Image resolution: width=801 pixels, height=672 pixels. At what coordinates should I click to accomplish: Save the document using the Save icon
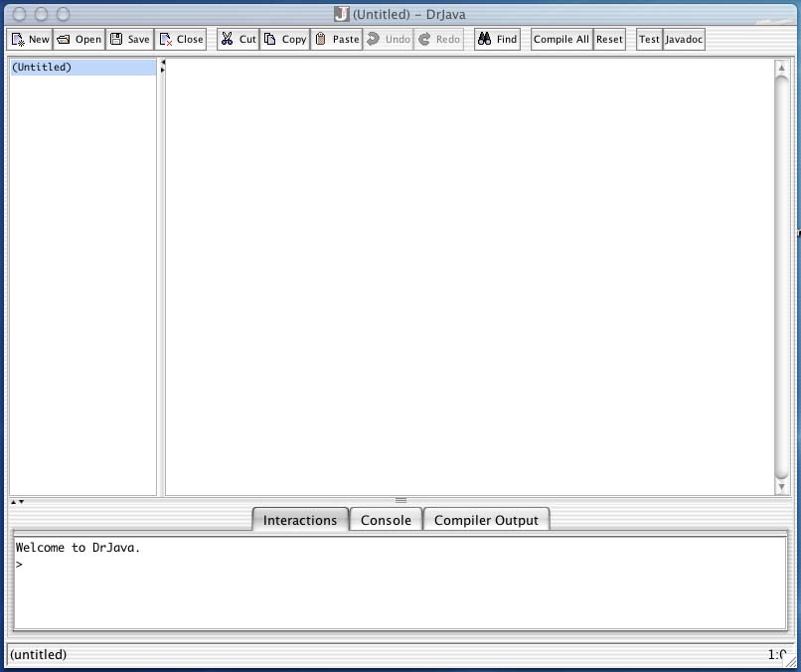pos(116,40)
